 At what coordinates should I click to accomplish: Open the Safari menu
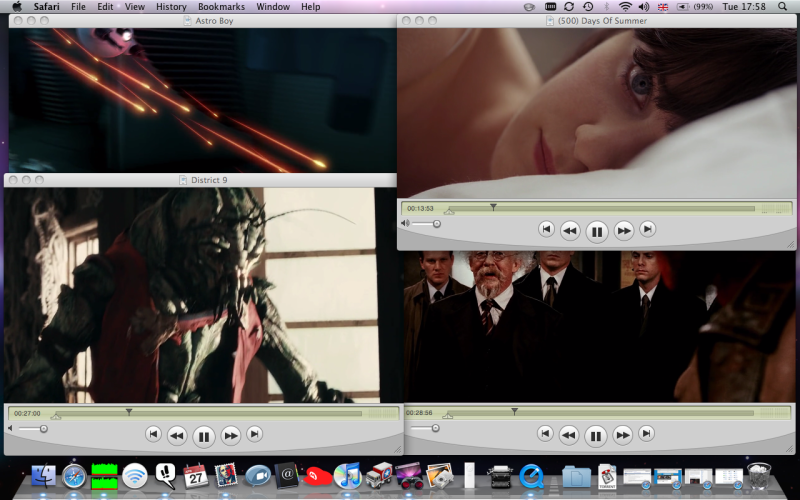tap(46, 7)
